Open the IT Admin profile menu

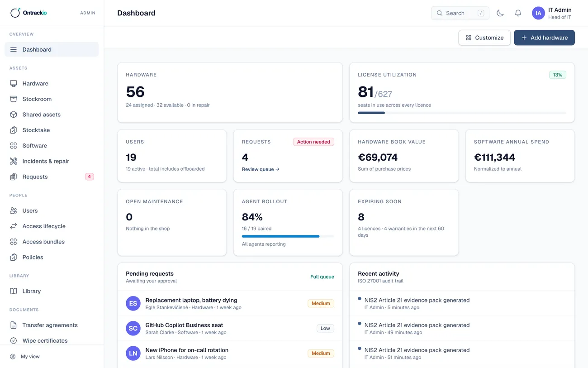552,13
